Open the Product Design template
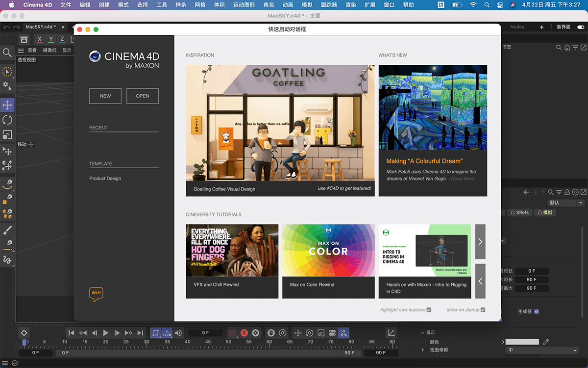 tap(105, 179)
